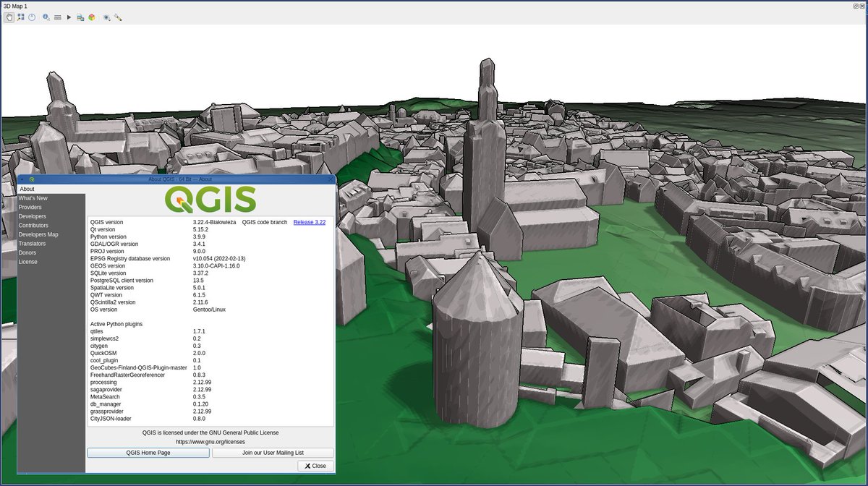Click the Zoom Full icon in 3D Map toolbar
Image resolution: width=868 pixels, height=486 pixels.
point(21,17)
